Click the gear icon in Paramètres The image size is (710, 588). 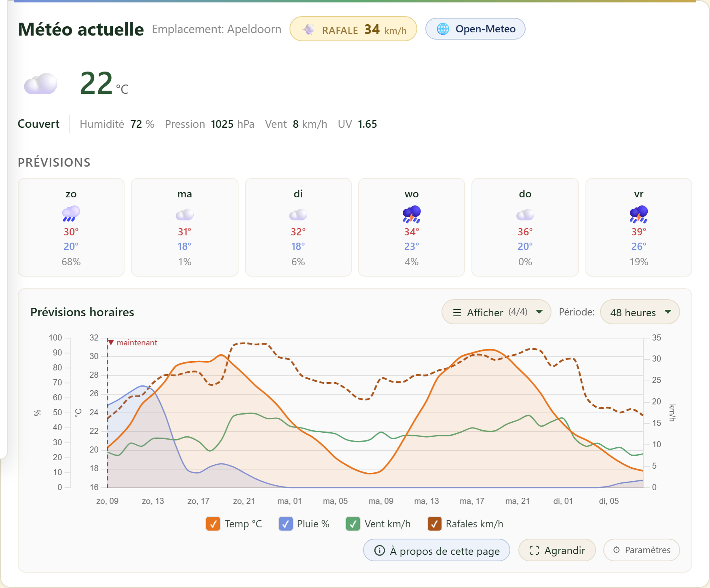tap(617, 550)
